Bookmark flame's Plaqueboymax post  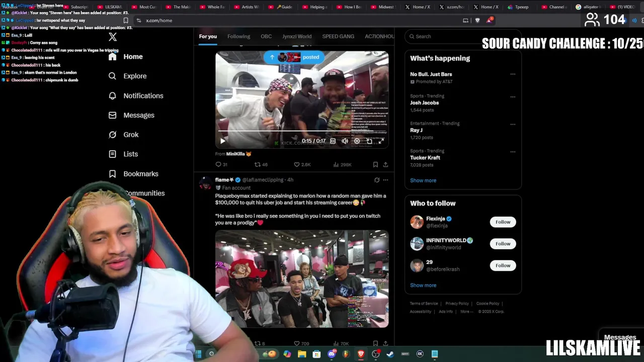click(x=375, y=343)
